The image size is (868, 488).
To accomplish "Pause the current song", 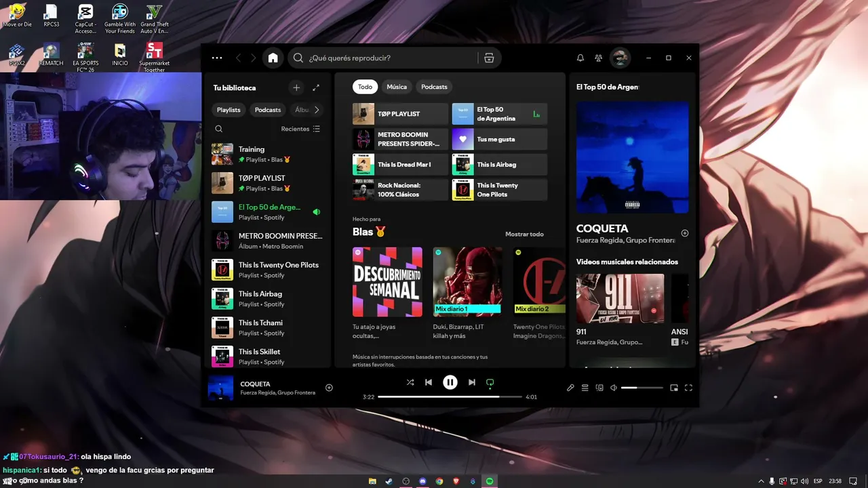I will click(450, 382).
